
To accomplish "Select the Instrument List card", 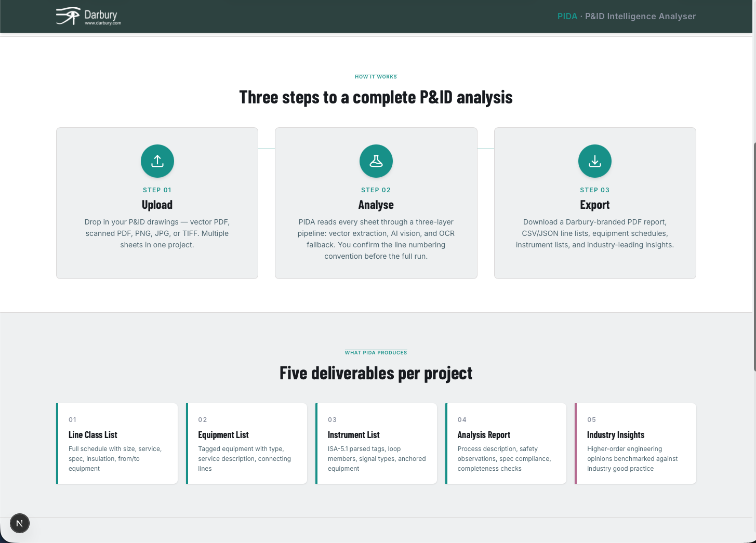I will [x=376, y=443].
